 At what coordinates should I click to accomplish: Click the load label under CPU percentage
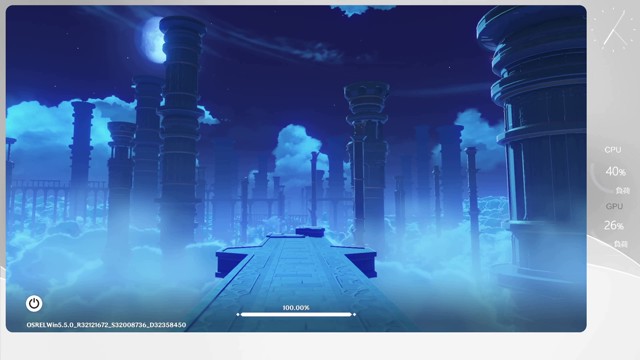click(x=622, y=191)
